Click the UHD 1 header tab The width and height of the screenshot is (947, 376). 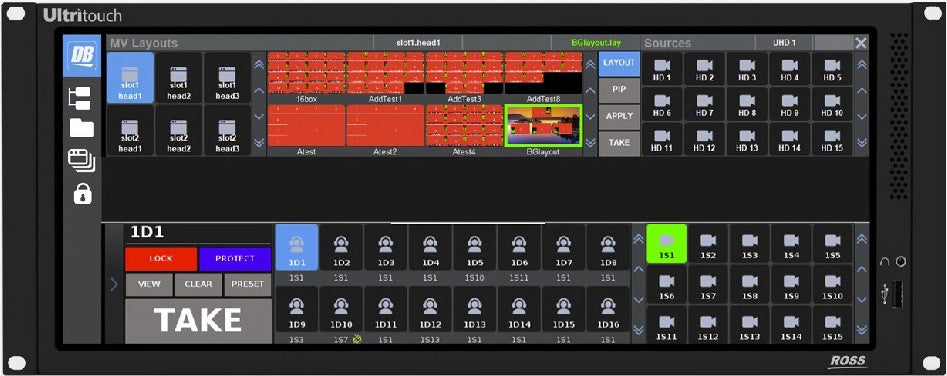[784, 43]
